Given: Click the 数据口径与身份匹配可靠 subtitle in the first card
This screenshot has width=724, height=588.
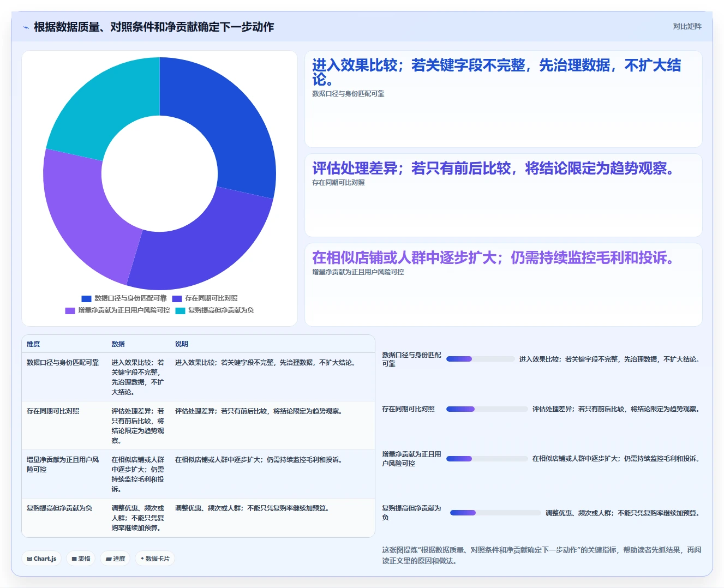Looking at the screenshot, I should pyautogui.click(x=348, y=94).
